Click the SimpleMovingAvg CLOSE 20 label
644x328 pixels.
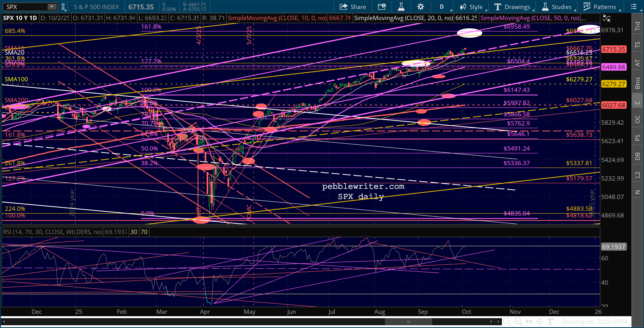403,18
